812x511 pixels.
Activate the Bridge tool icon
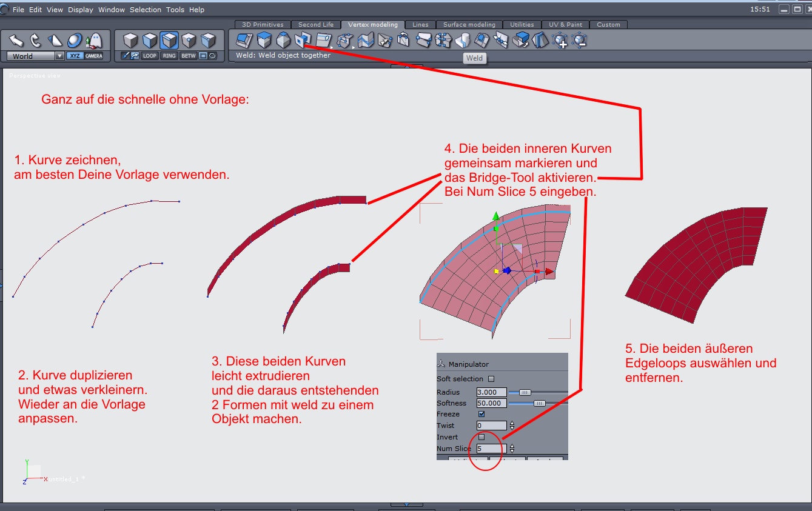pyautogui.click(x=303, y=41)
